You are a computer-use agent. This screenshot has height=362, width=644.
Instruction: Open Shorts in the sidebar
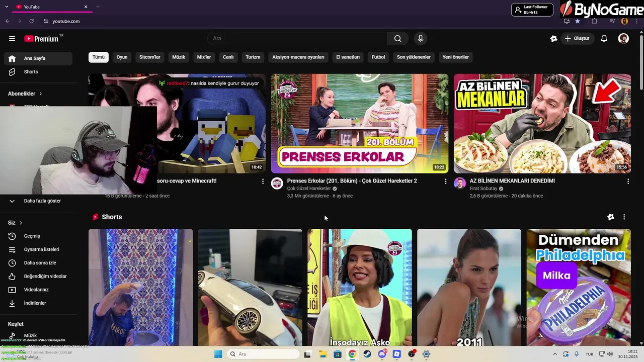(38, 72)
